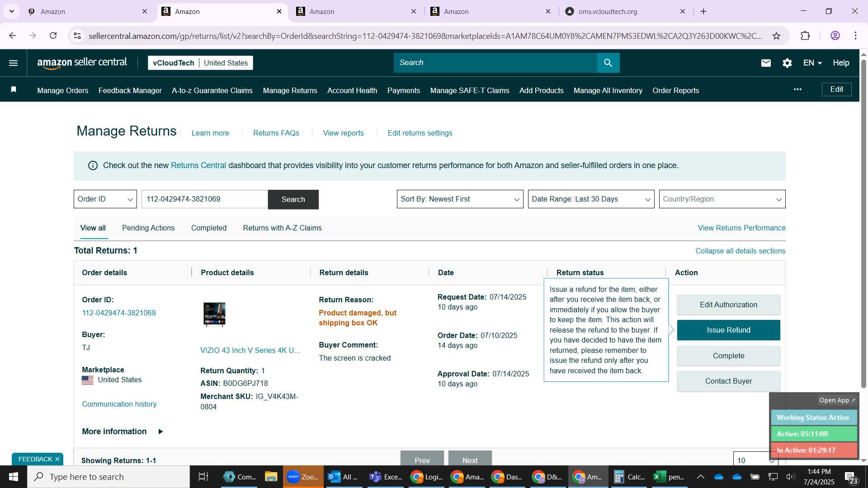Screen dimensions: 868x488
Task: Click the site information icon in address bar
Action: pos(77,36)
